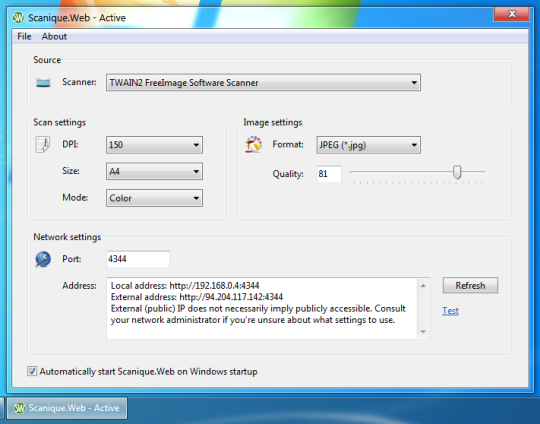Click the globe wrench icon beside Port
This screenshot has width=540, height=424.
[43, 259]
